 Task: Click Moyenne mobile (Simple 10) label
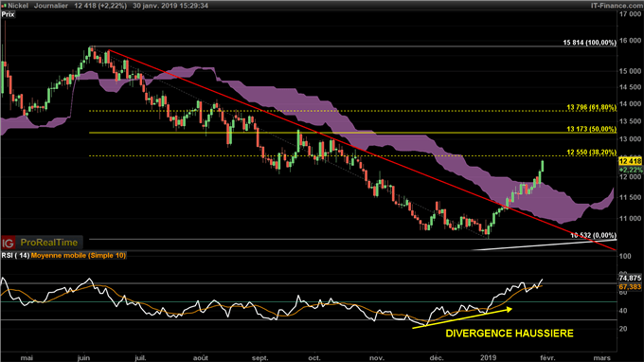click(79, 256)
